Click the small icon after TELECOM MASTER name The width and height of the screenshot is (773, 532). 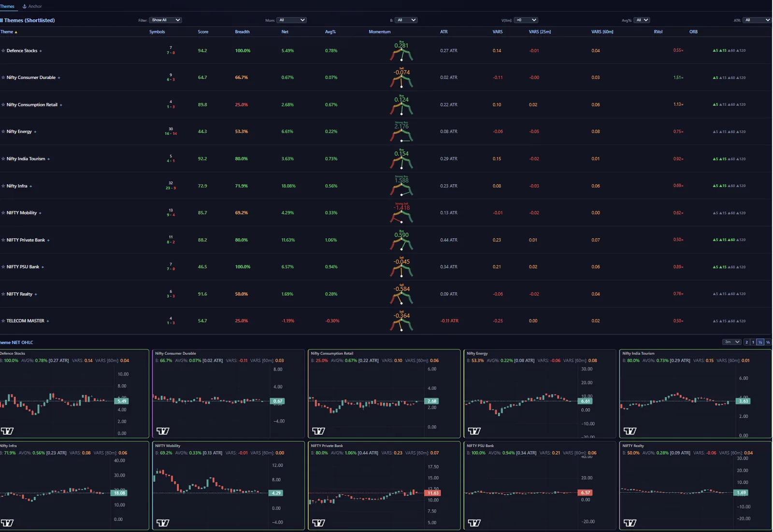click(x=48, y=321)
